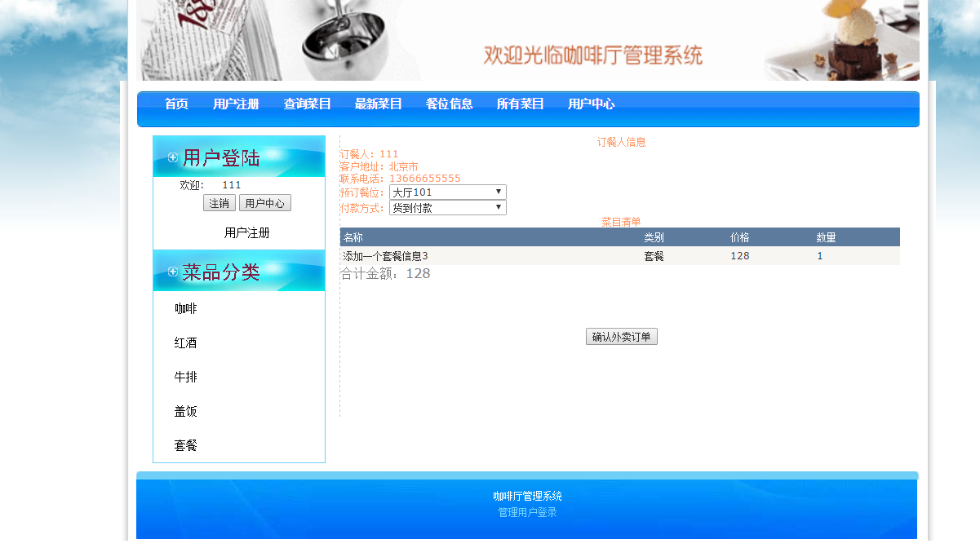
Task: Open the 用户注册 link in sidebar
Action: point(246,232)
